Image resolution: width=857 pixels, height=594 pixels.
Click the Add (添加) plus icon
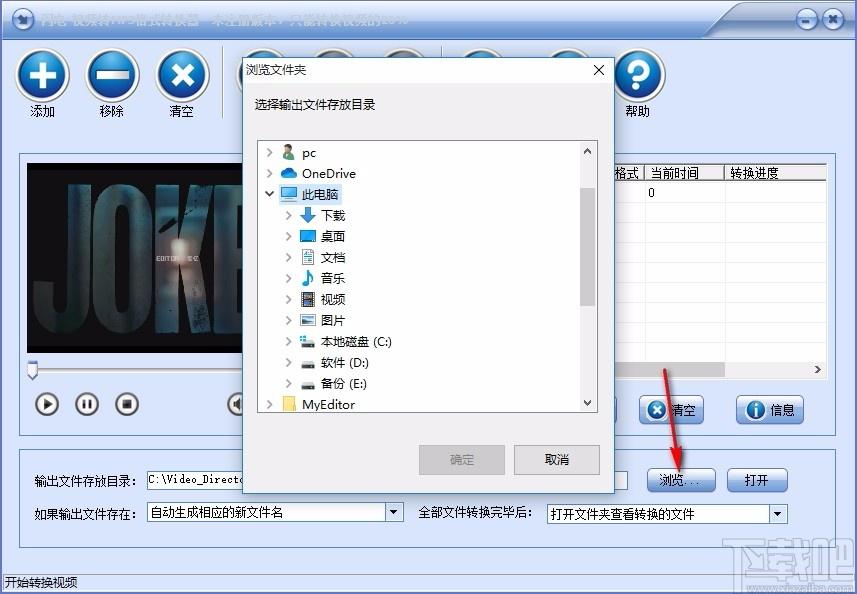43,75
